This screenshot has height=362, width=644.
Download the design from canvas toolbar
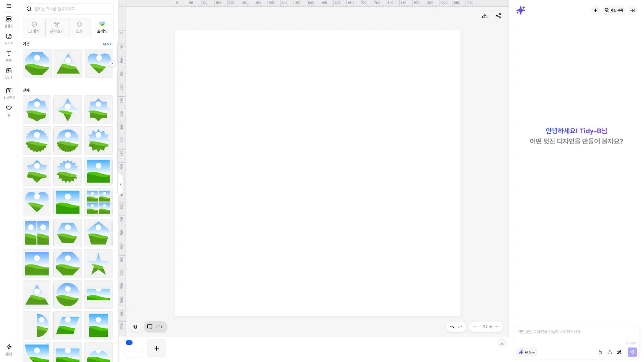click(485, 16)
